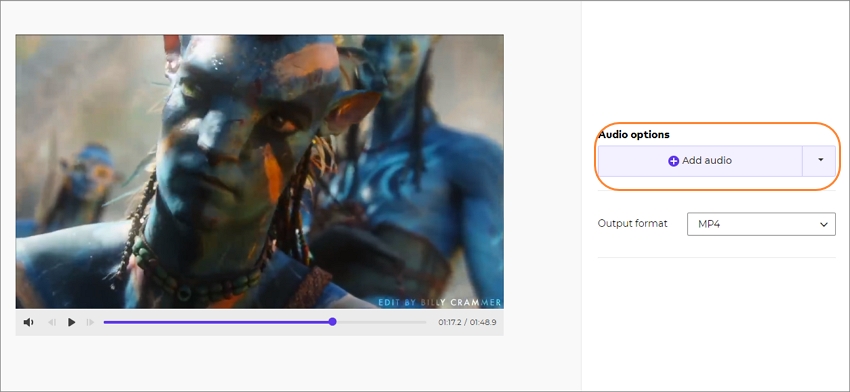Click the video preview frame
Screen dimensions: 850x392
pyautogui.click(x=259, y=171)
